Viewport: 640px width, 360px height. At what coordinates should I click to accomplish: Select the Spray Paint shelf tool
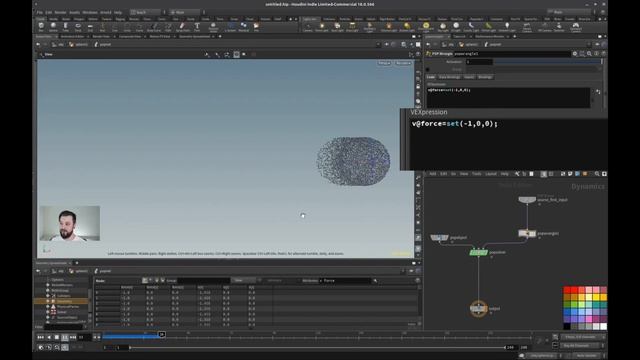[x=182, y=27]
